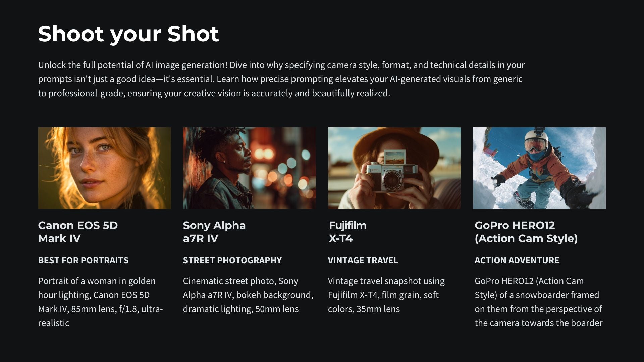Select the "GoPro HERO12 (Action Cam Style)" heading
Screen dimensions: 644x362
click(x=526, y=232)
